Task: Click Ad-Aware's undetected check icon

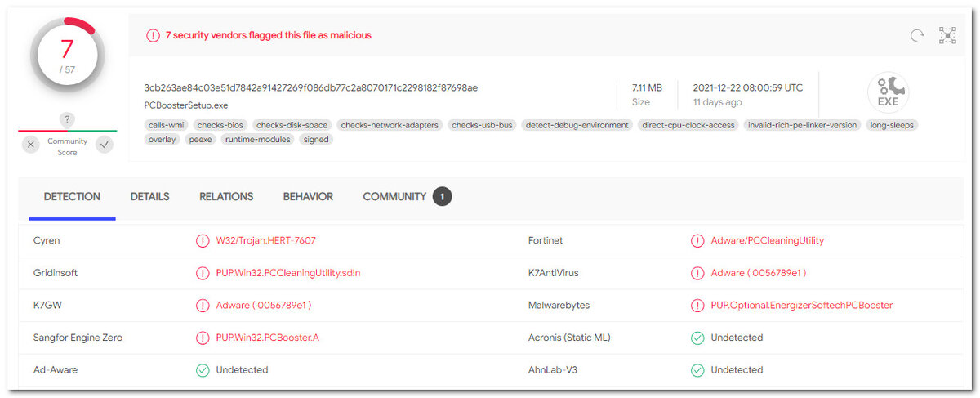Action: tap(203, 370)
